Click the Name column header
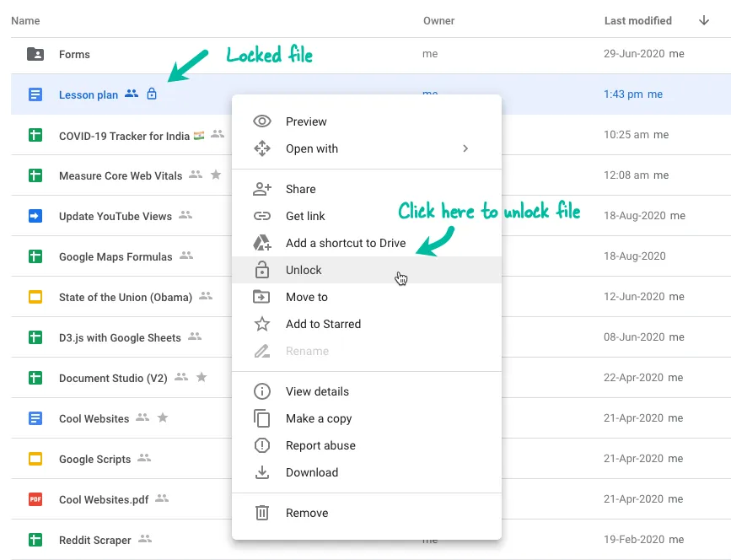This screenshot has width=731, height=560. (24, 20)
